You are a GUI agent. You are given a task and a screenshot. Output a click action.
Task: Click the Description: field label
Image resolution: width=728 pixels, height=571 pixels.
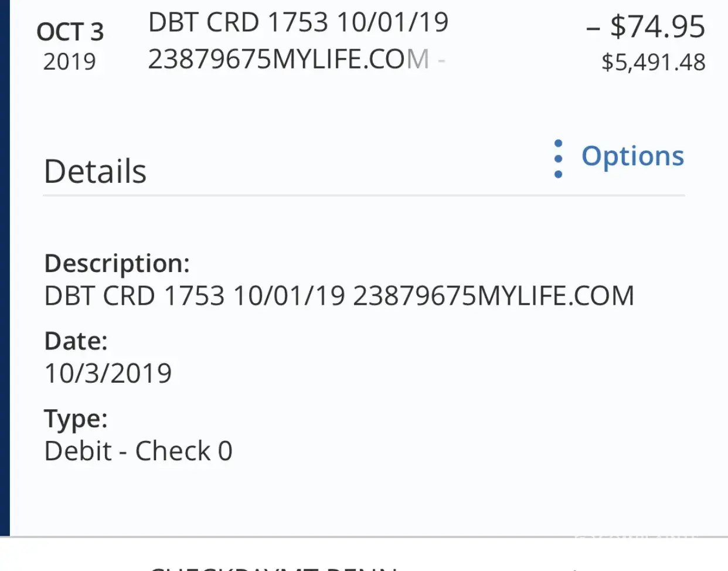117,263
